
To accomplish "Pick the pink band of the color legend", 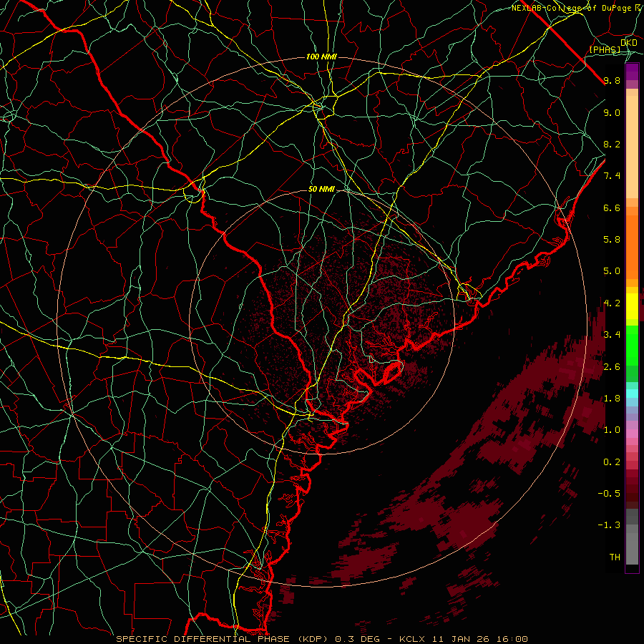I will (x=632, y=434).
